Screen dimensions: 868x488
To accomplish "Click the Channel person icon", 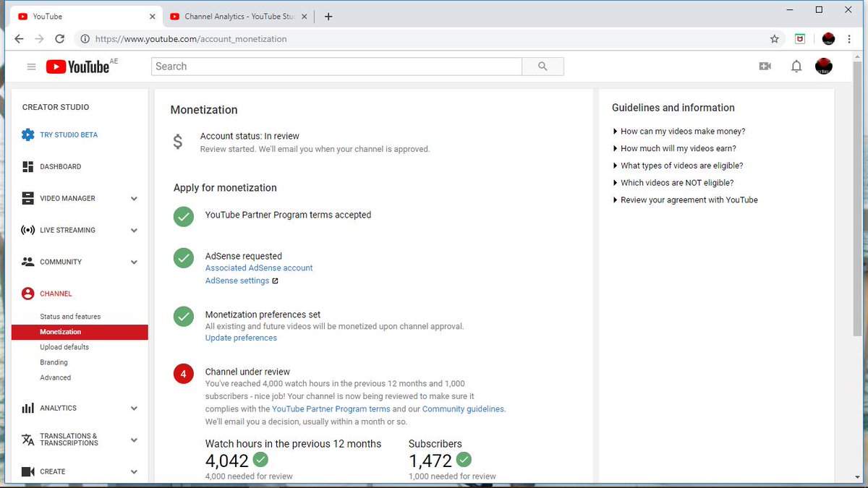I will point(27,294).
